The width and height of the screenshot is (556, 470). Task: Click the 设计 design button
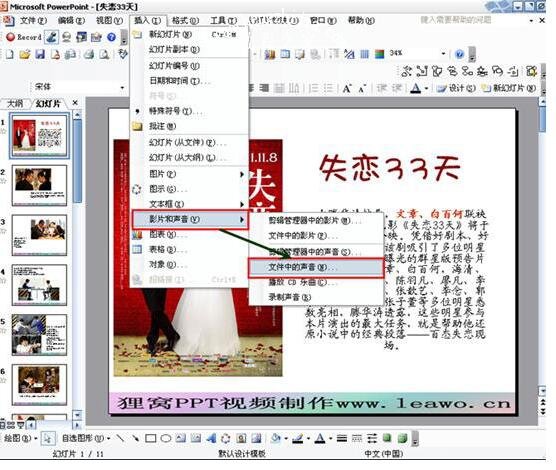[457, 88]
